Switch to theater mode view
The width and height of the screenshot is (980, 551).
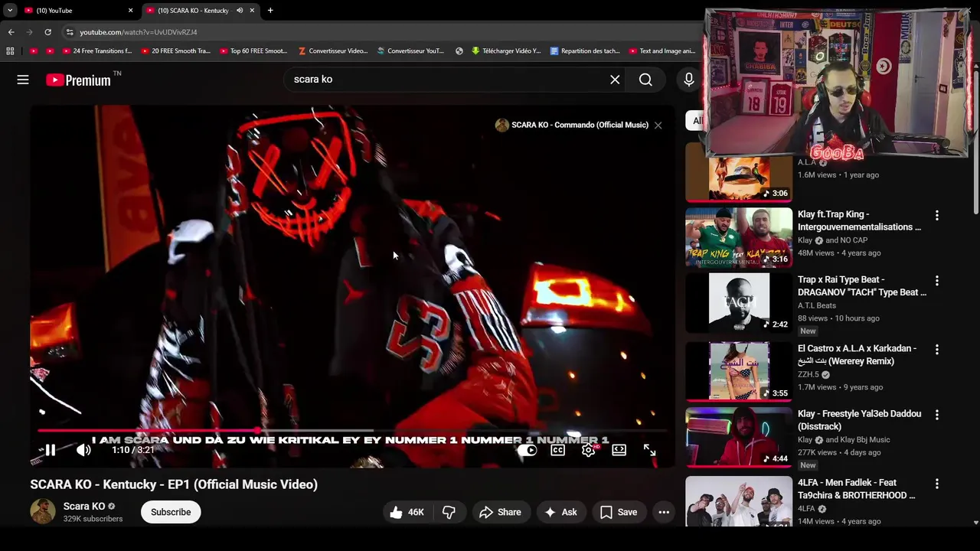(619, 450)
